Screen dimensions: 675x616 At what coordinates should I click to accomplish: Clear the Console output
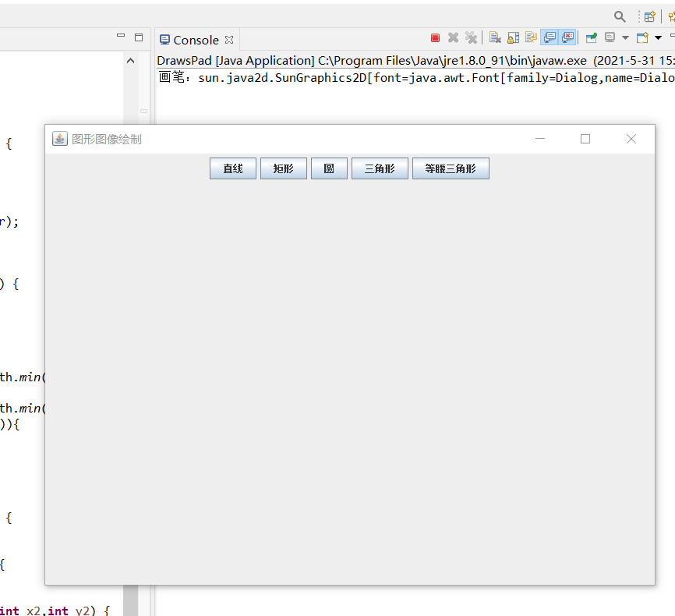point(495,38)
